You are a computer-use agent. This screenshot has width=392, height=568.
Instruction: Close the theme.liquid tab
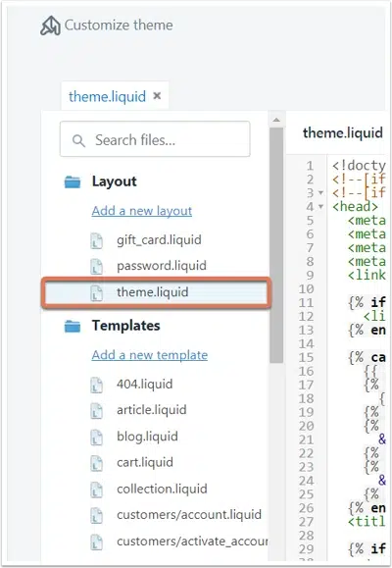pyautogui.click(x=157, y=96)
